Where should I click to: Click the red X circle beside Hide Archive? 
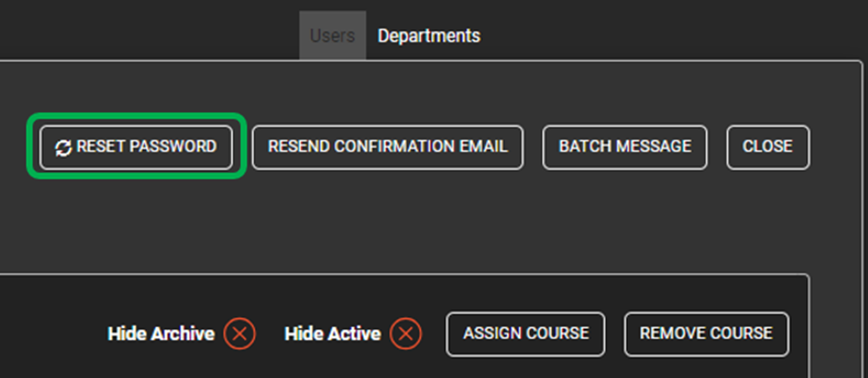(239, 334)
